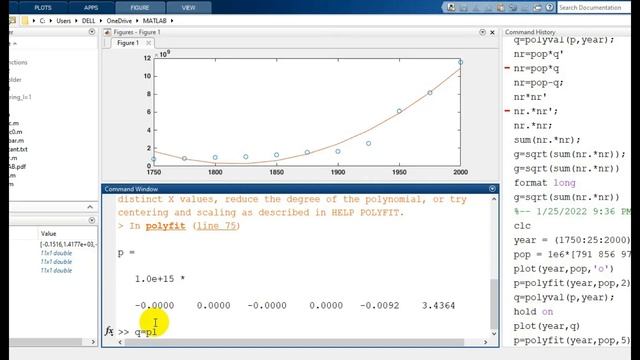Click the Workspace horizontal scrollbar
The height and width of the screenshot is (360, 640).
tap(46, 342)
